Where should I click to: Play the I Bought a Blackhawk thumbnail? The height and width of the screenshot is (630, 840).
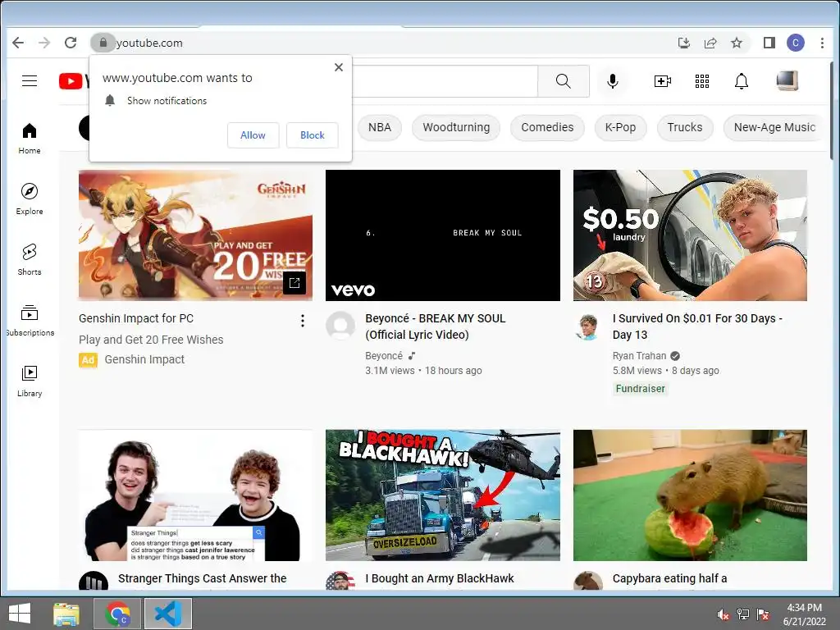click(443, 495)
